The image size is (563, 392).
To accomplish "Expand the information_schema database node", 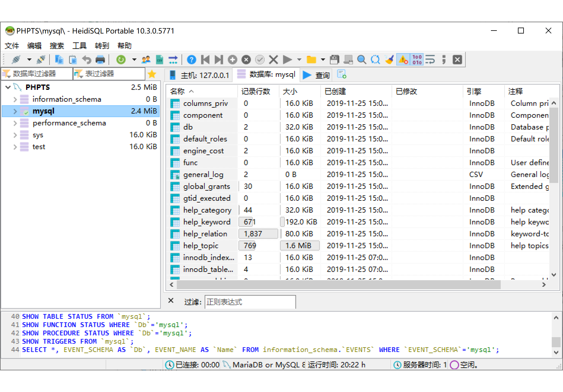I will pyautogui.click(x=15, y=99).
